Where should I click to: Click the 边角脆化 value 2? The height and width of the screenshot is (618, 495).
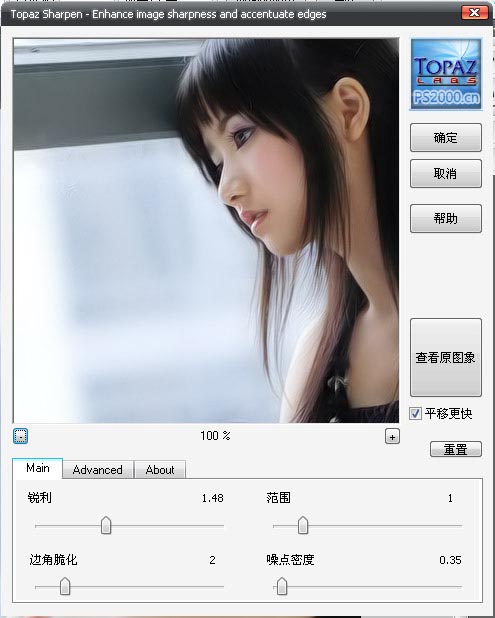point(212,560)
